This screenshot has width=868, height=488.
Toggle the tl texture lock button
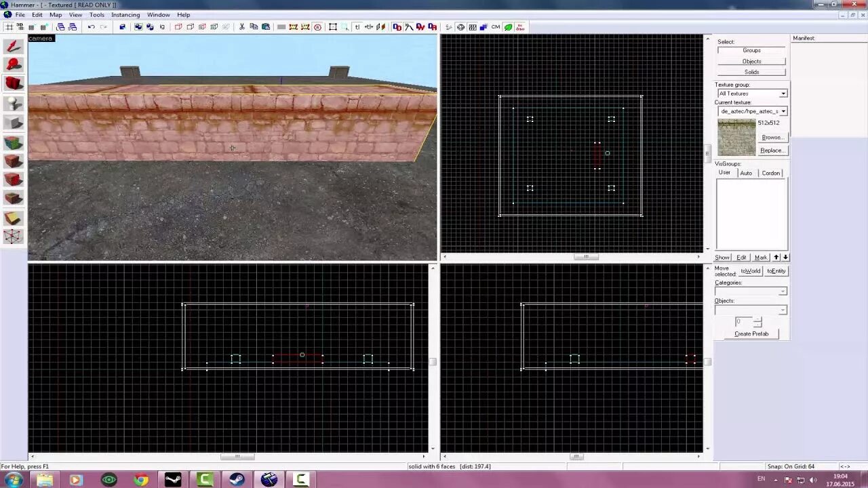click(x=357, y=27)
